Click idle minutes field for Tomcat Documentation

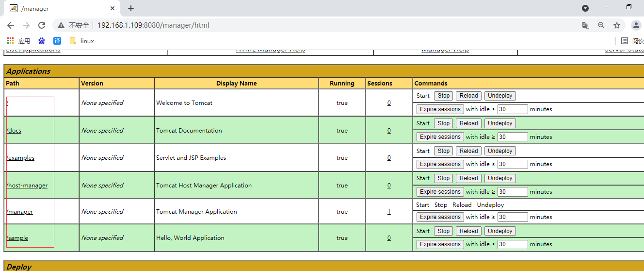click(513, 137)
